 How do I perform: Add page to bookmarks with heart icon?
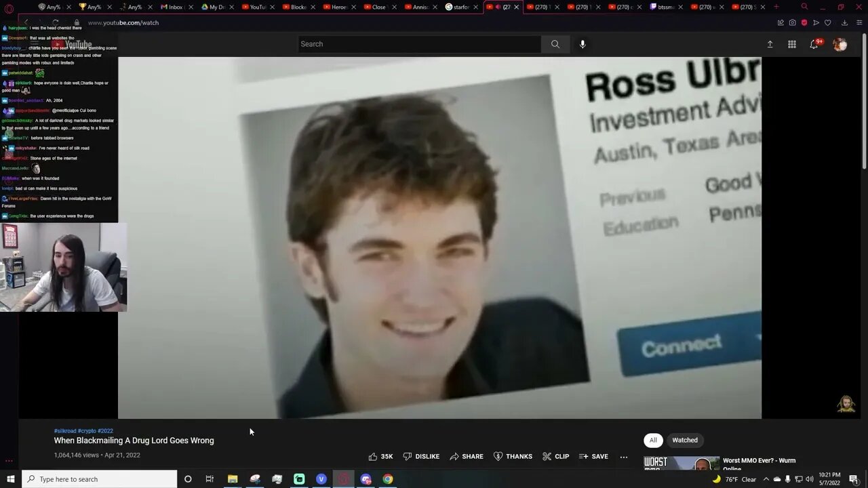coord(827,22)
